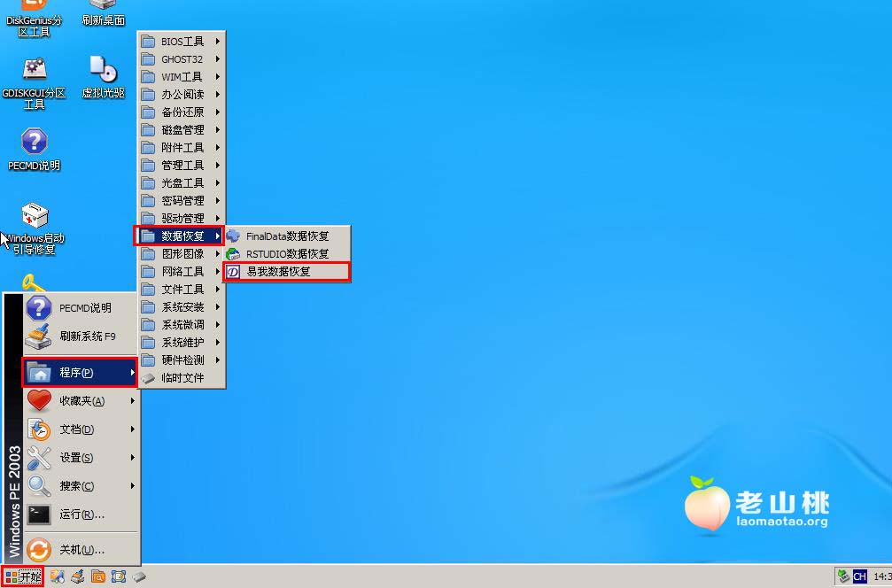Open the 网络工具 program folder
The height and width of the screenshot is (588, 892).
pos(182,271)
